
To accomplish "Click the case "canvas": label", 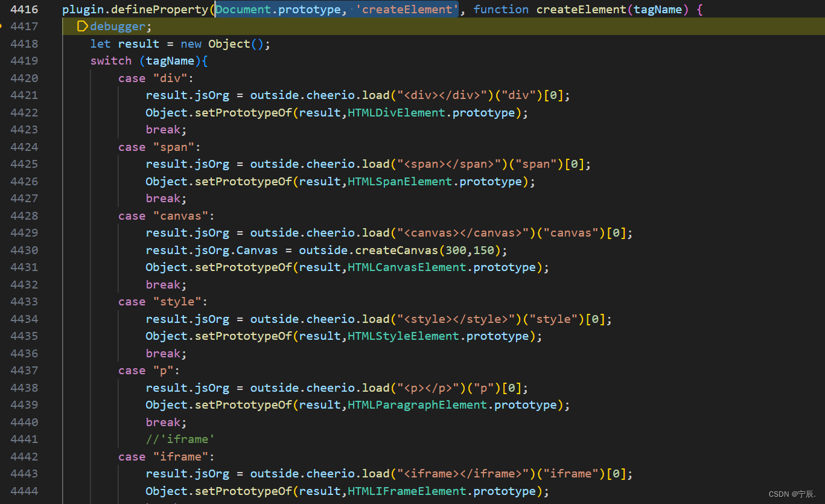I will coord(167,216).
